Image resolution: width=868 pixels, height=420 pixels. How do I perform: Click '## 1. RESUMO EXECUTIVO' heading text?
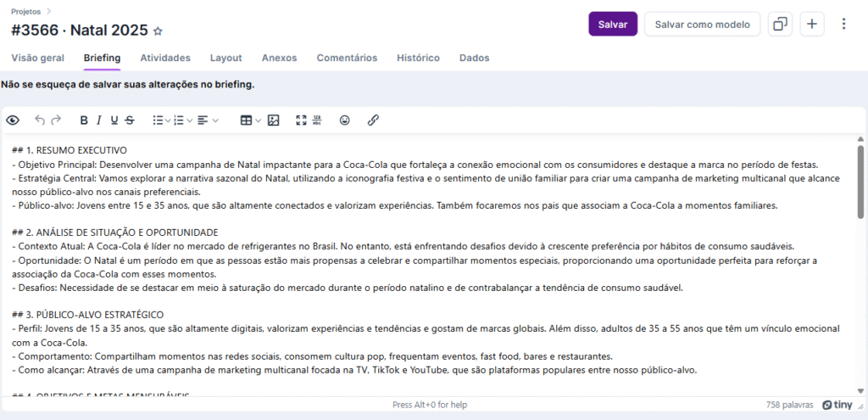pos(70,150)
